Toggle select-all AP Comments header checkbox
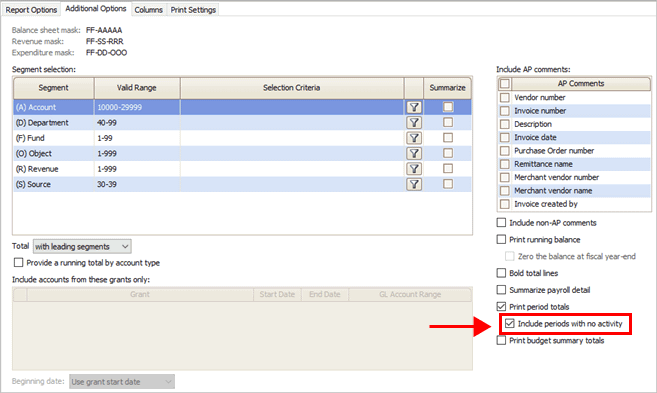 (x=505, y=83)
